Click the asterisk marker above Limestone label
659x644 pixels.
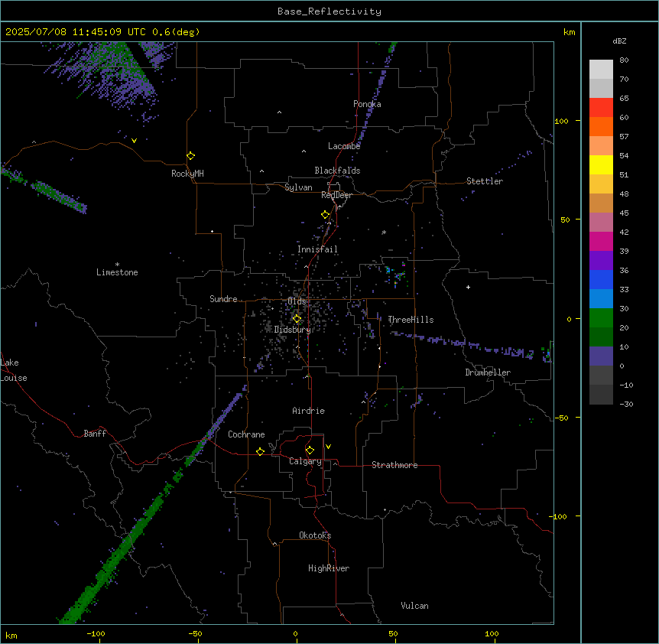click(x=117, y=265)
